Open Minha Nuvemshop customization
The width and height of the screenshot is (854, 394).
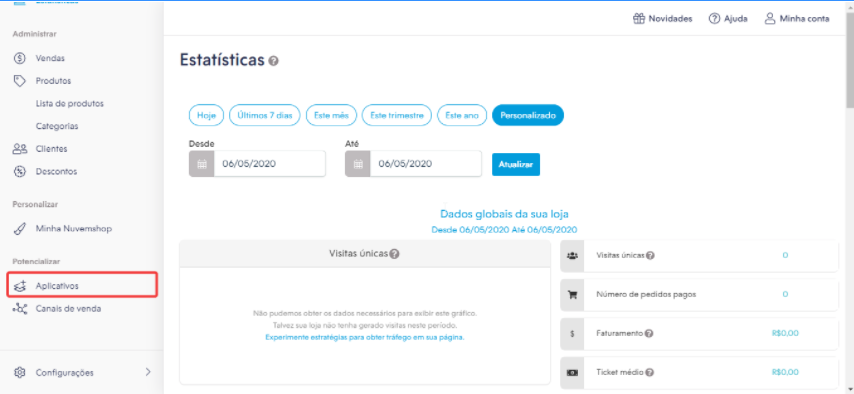pyautogui.click(x=74, y=228)
